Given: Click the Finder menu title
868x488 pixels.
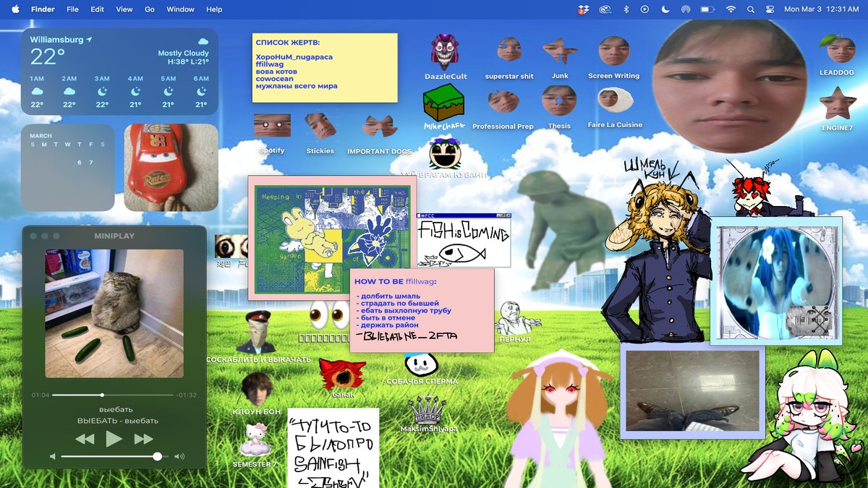Looking at the screenshot, I should click(x=43, y=9).
